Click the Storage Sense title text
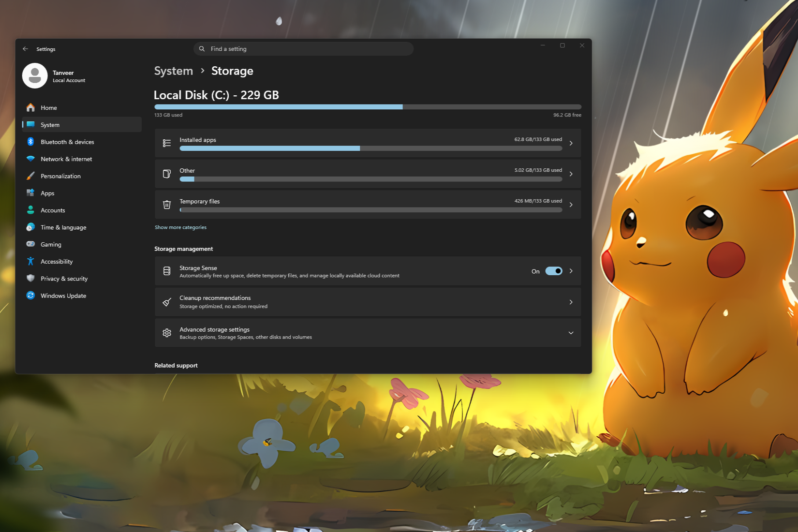Image resolution: width=798 pixels, height=532 pixels. (198, 268)
